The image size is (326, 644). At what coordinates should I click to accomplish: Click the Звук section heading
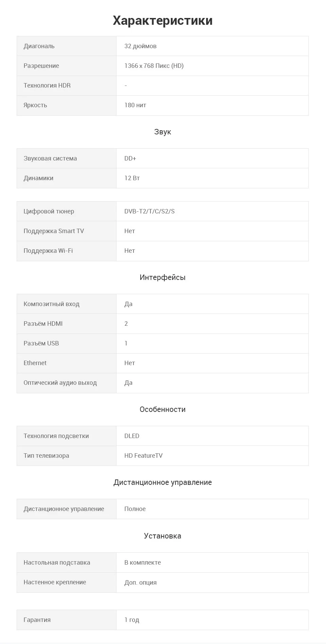pos(163,132)
